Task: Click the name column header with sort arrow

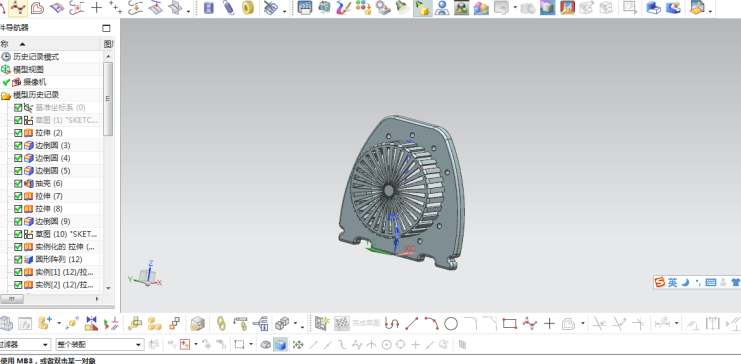Action: coord(50,44)
